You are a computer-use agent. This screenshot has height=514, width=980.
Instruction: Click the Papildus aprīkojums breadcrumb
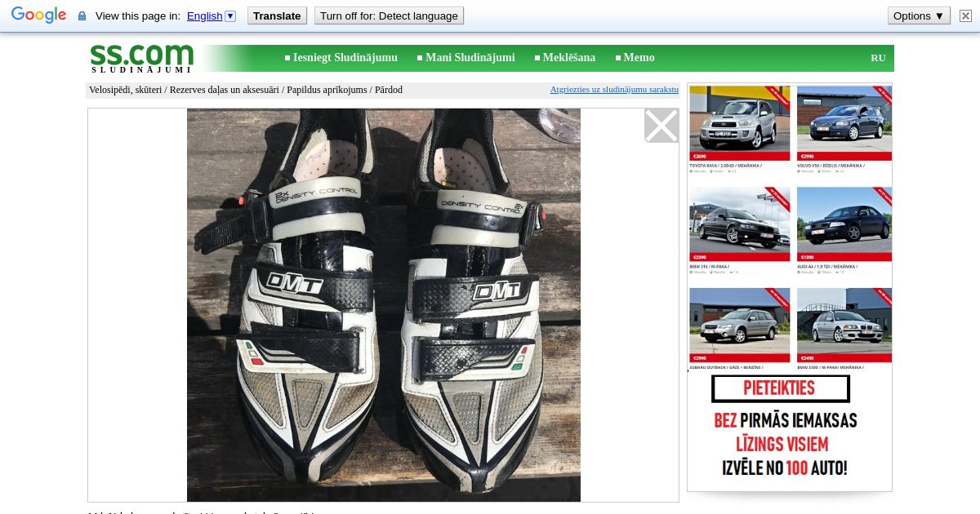click(327, 90)
